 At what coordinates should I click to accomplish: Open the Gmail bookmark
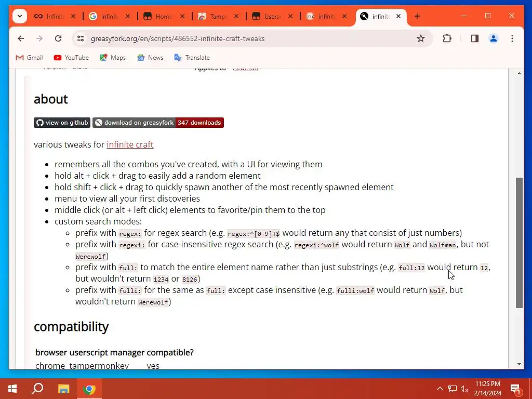tap(29, 58)
